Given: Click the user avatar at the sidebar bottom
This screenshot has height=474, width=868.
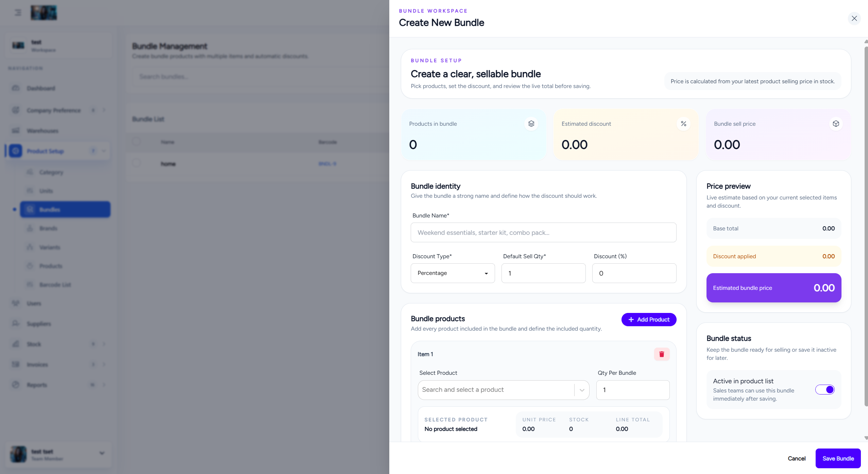Looking at the screenshot, I should pyautogui.click(x=18, y=454).
